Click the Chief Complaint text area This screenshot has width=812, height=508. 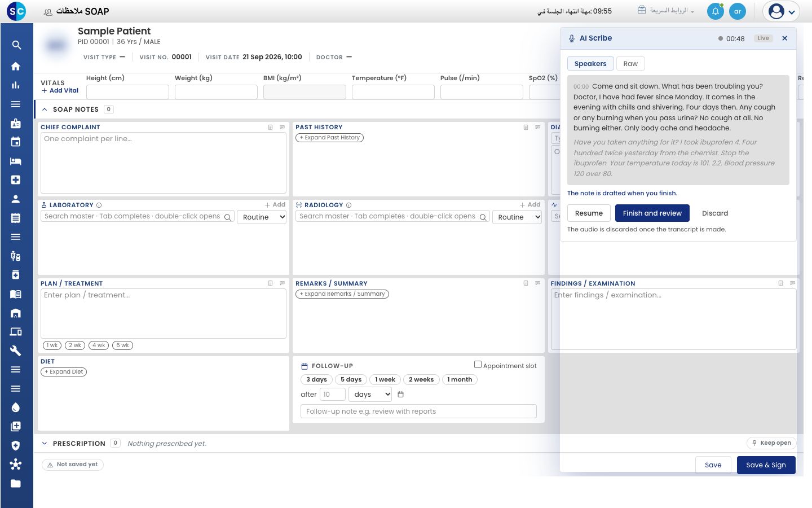(x=164, y=163)
